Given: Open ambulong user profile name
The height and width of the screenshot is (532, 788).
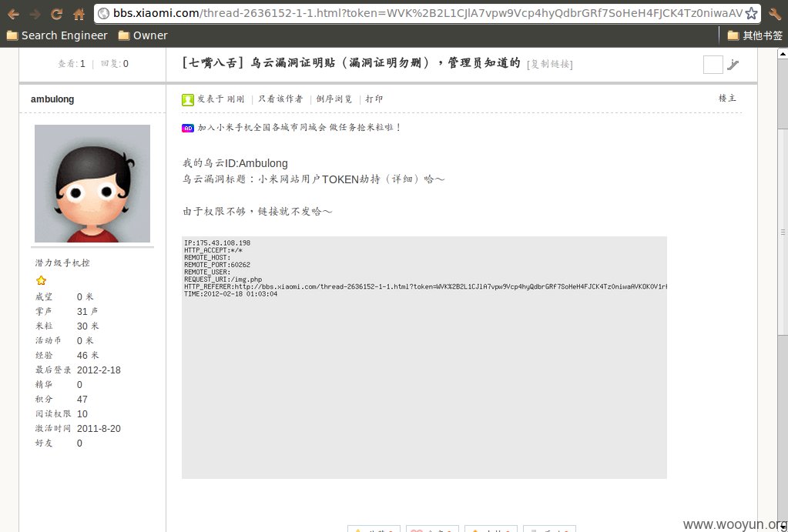Looking at the screenshot, I should (x=52, y=99).
